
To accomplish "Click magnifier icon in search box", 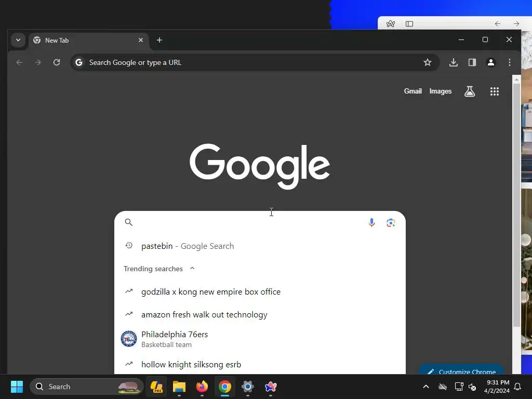I will coord(129,222).
